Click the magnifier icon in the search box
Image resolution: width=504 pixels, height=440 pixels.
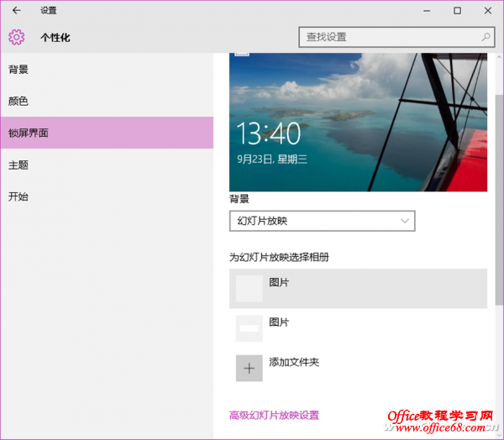[486, 37]
